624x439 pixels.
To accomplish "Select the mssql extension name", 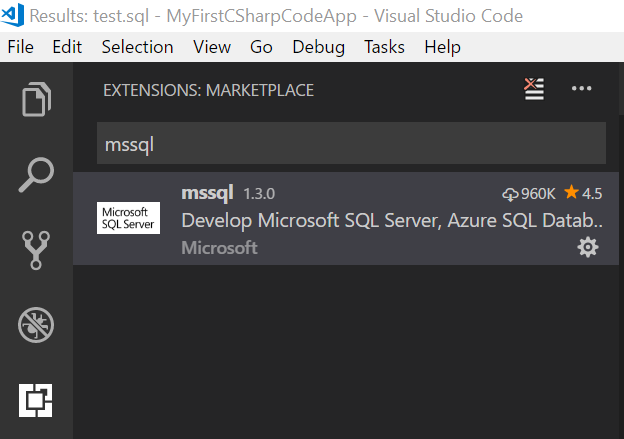I will [207, 193].
